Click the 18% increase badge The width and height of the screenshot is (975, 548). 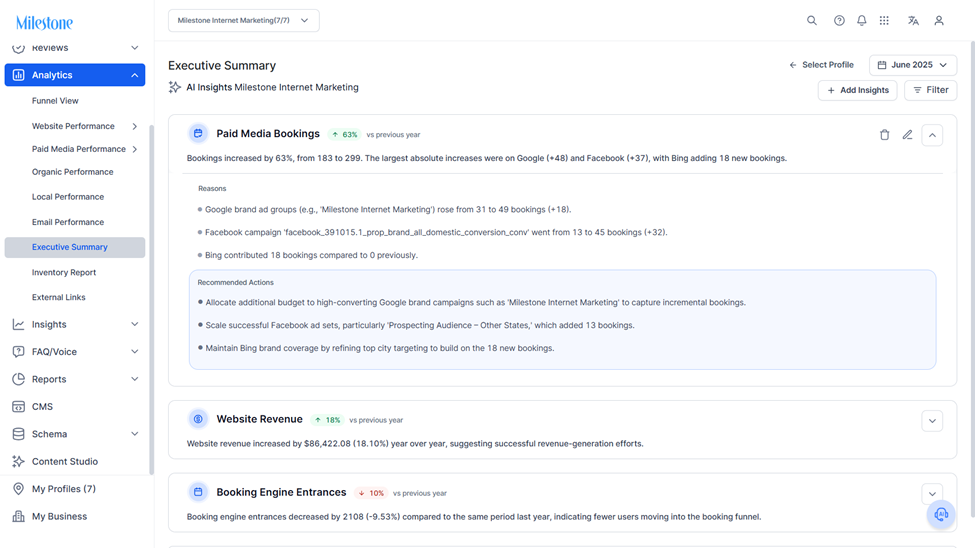[x=327, y=420]
